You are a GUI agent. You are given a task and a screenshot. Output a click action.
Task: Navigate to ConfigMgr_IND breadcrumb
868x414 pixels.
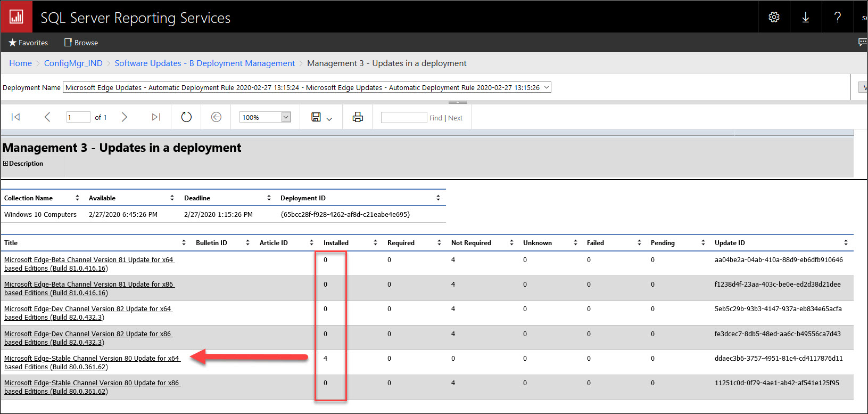point(73,63)
